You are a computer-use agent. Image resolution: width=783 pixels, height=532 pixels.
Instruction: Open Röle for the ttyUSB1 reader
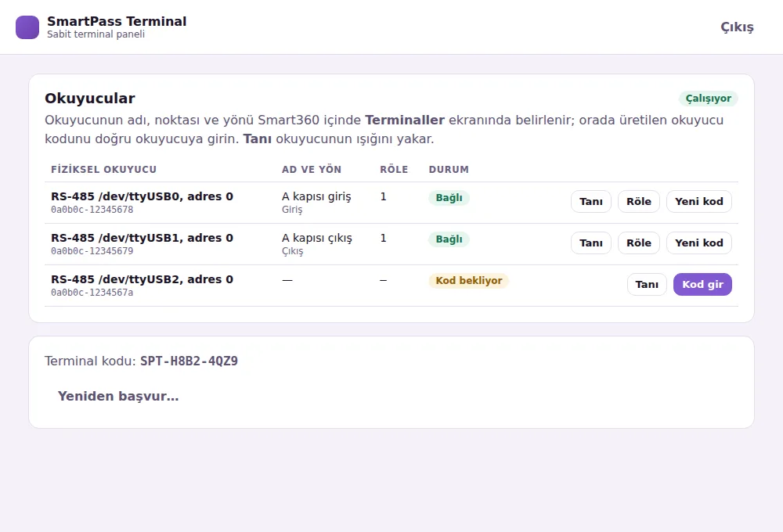coord(639,243)
